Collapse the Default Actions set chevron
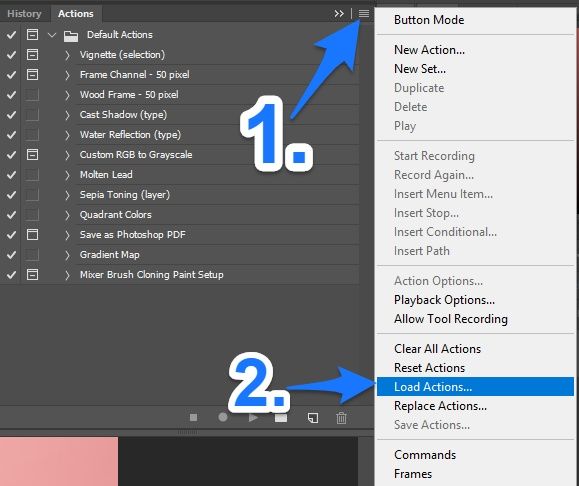Screen dimensions: 579x486 pyautogui.click(x=52, y=35)
